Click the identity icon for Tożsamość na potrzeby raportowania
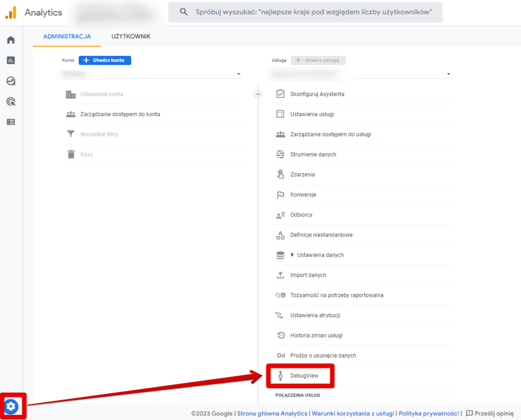The width and height of the screenshot is (521, 420). click(280, 295)
